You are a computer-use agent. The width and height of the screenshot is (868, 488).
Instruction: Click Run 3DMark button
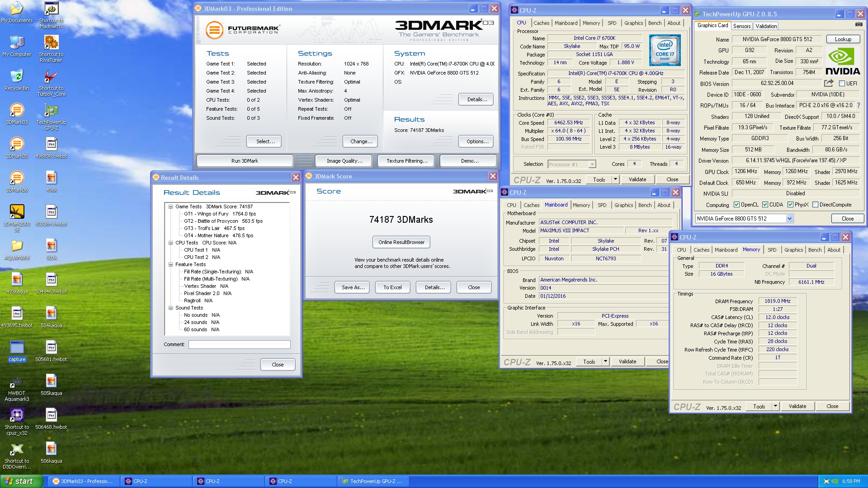coord(245,161)
